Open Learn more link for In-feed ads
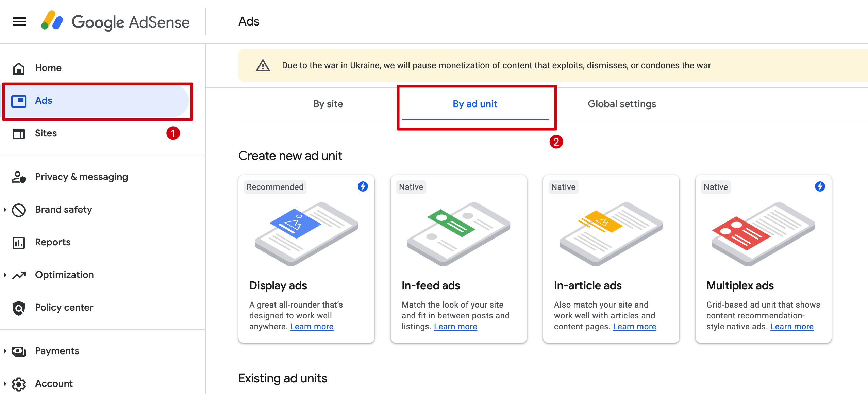This screenshot has height=394, width=868. tap(455, 327)
